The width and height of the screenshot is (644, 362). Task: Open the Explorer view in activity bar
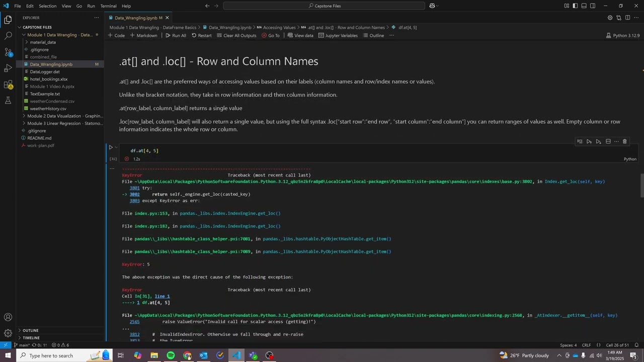[x=8, y=20]
